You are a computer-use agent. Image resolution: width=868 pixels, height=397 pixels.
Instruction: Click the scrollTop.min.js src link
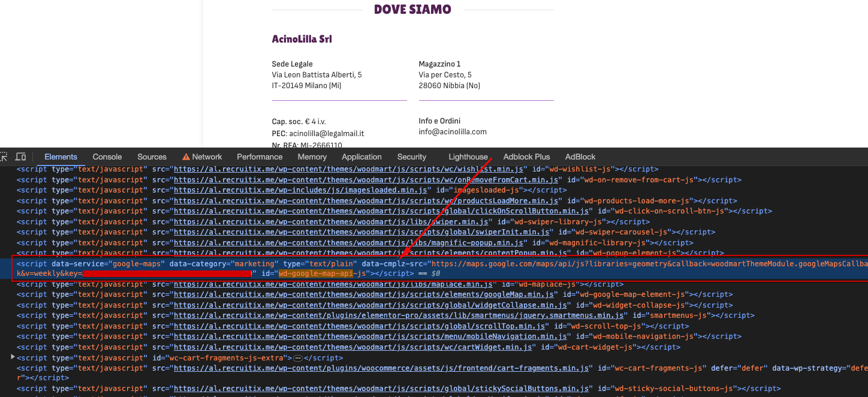coord(359,326)
